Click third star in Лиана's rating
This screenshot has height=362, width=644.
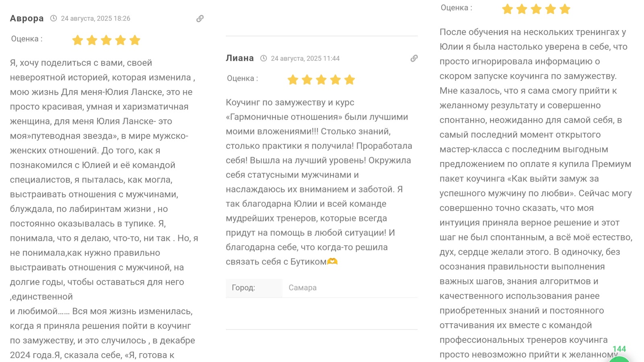[x=321, y=80]
